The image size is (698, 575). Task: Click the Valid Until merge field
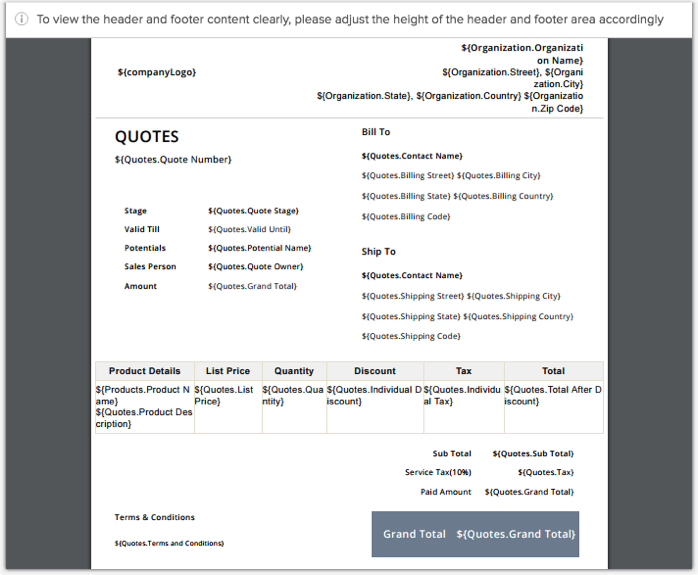[249, 229]
